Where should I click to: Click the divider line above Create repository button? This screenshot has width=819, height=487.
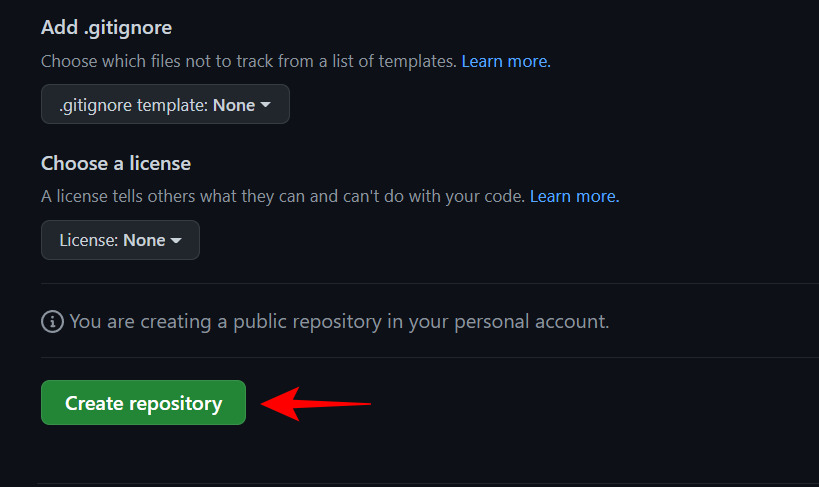pos(430,357)
